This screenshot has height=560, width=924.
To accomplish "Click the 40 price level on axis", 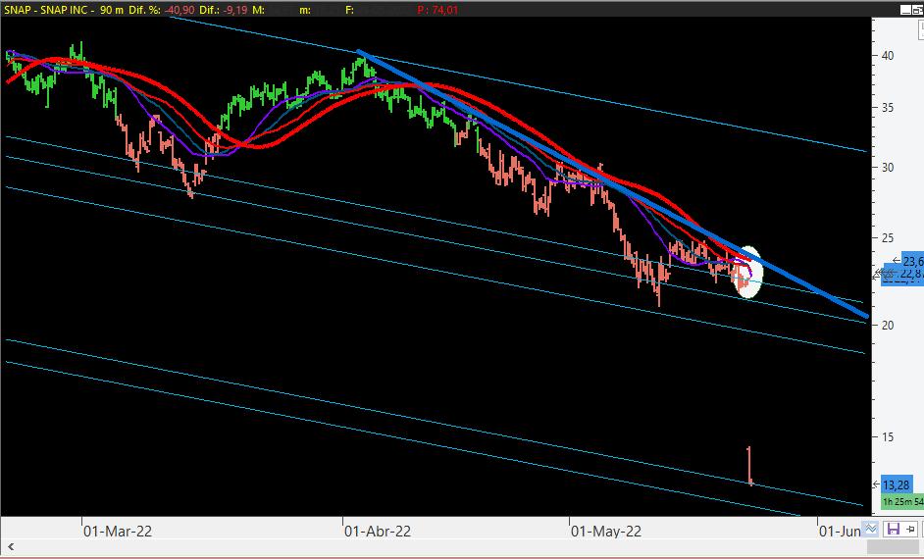I will 887,55.
